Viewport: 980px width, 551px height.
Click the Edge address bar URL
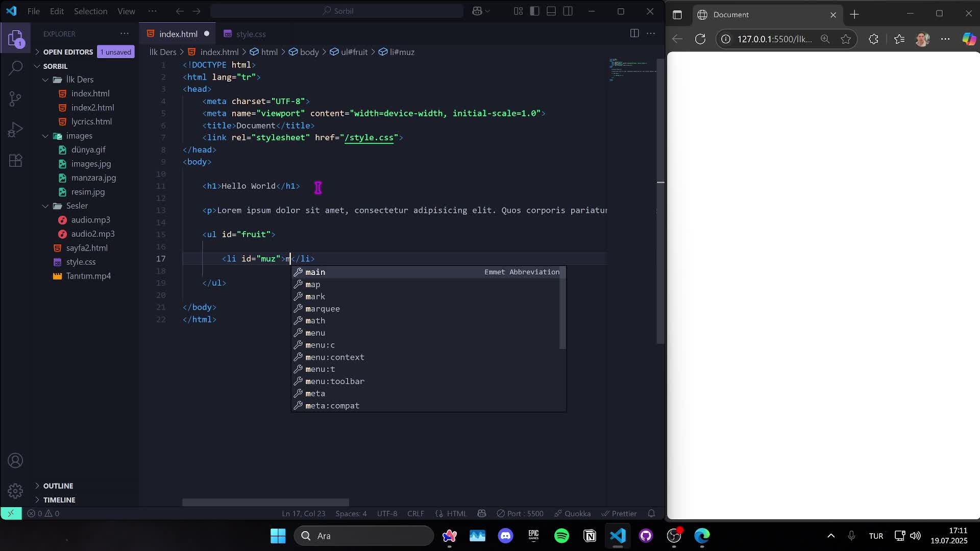[774, 39]
